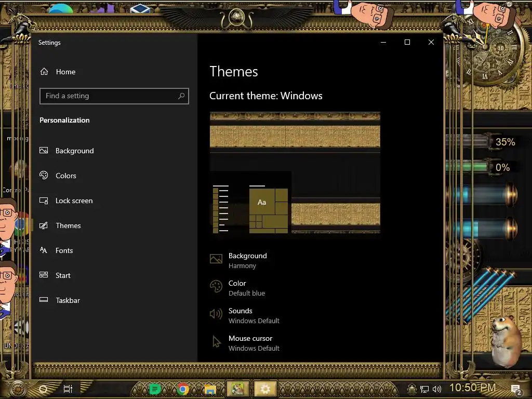The height and width of the screenshot is (399, 532).
Task: Click the search magnifier icon
Action: coord(181,96)
